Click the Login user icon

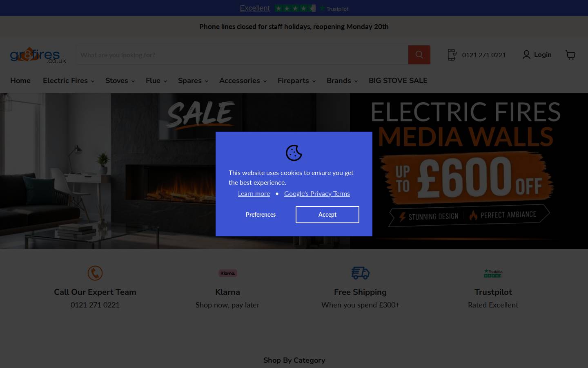point(526,55)
